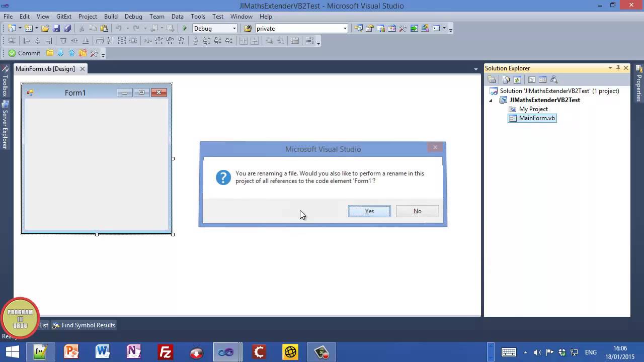Click View Class Diagram icon

click(554, 79)
